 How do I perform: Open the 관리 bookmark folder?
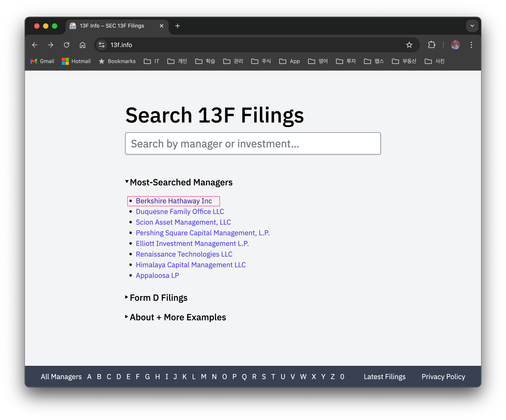[x=233, y=61]
